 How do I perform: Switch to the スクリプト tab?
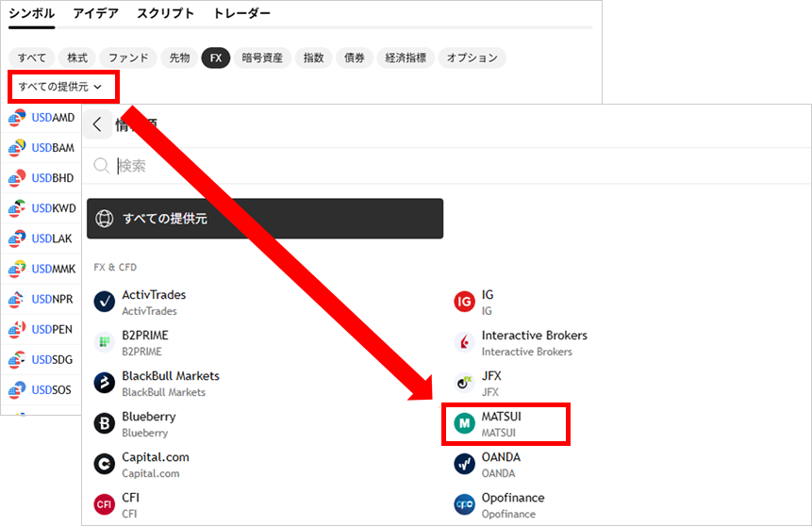(x=166, y=13)
